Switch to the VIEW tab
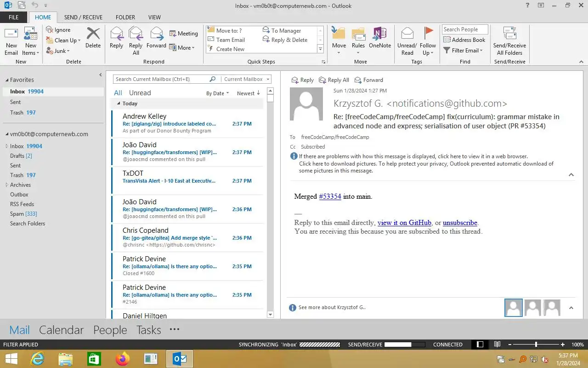 (x=154, y=17)
